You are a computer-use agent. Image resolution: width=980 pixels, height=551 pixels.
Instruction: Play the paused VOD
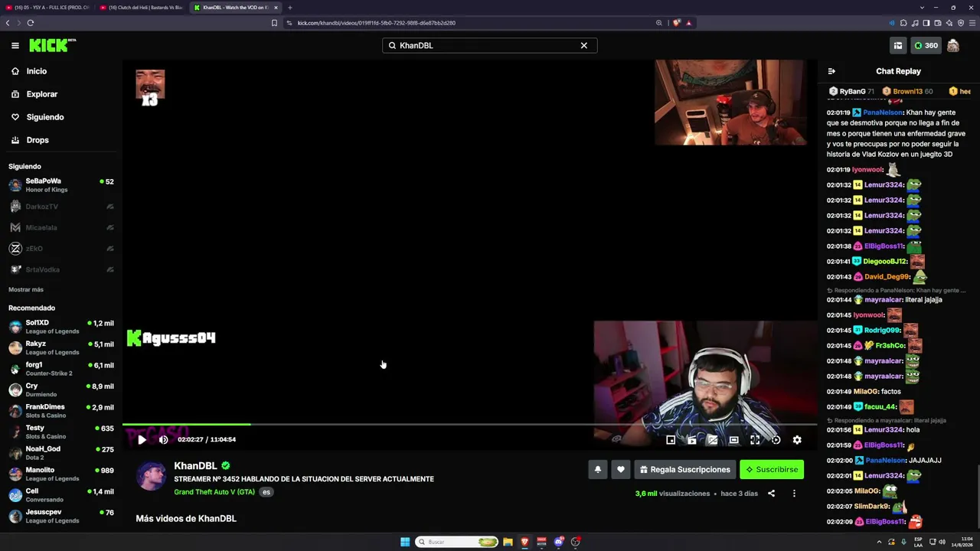point(142,440)
